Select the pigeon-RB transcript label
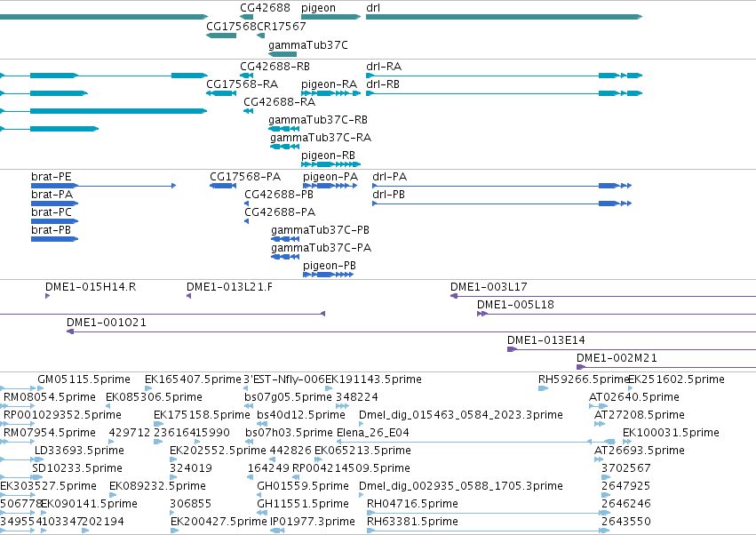The image size is (756, 535). [329, 156]
